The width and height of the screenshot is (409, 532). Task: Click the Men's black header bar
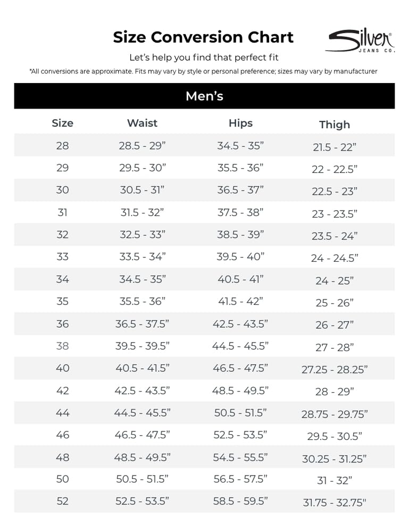(204, 96)
